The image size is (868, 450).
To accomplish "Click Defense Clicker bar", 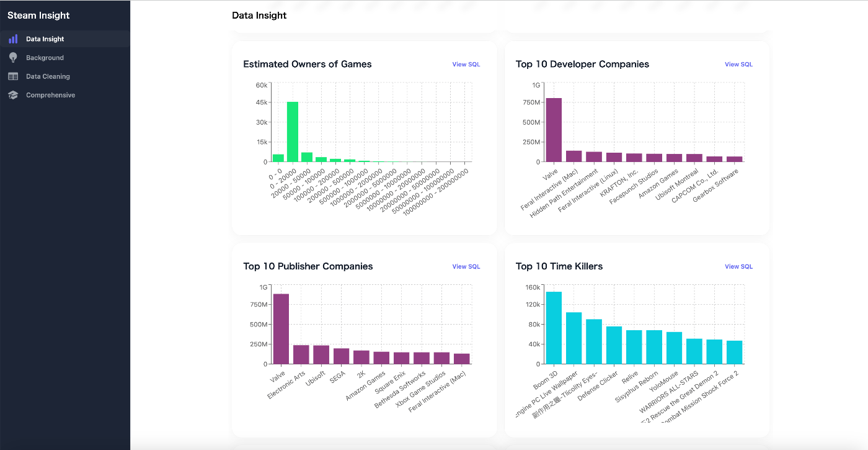I will coord(614,345).
